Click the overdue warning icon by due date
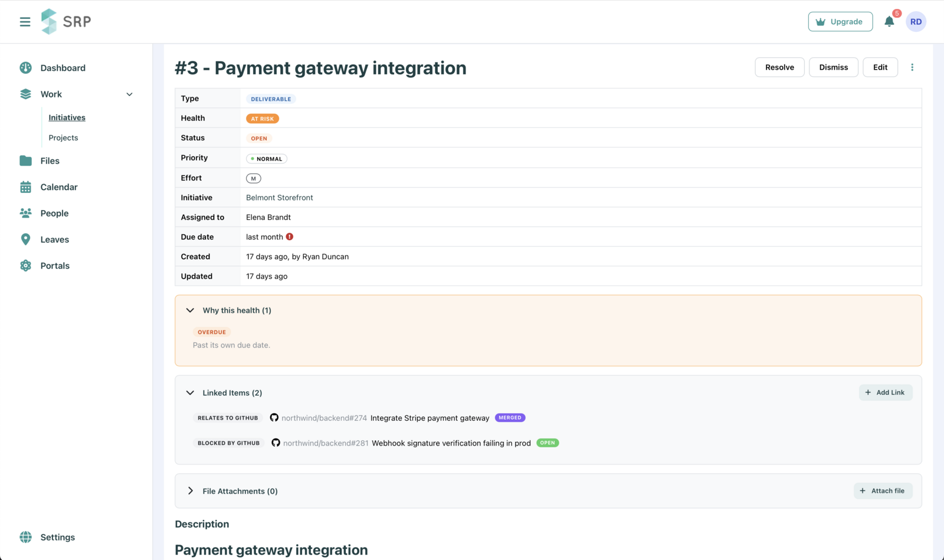The image size is (944, 560). tap(290, 237)
